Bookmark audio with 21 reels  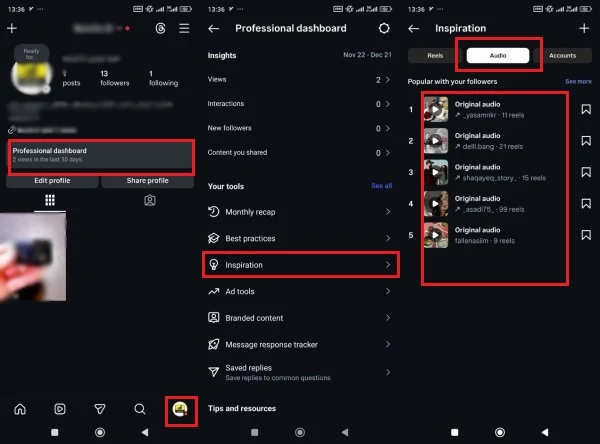(x=586, y=141)
